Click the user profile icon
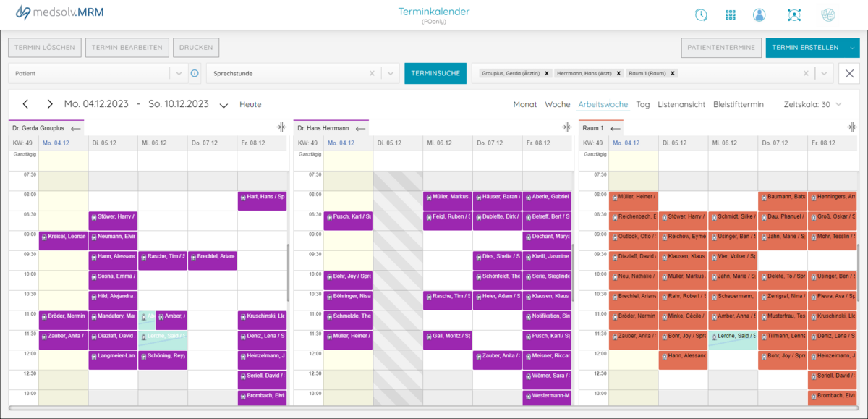The height and width of the screenshot is (419, 868). pyautogui.click(x=759, y=15)
